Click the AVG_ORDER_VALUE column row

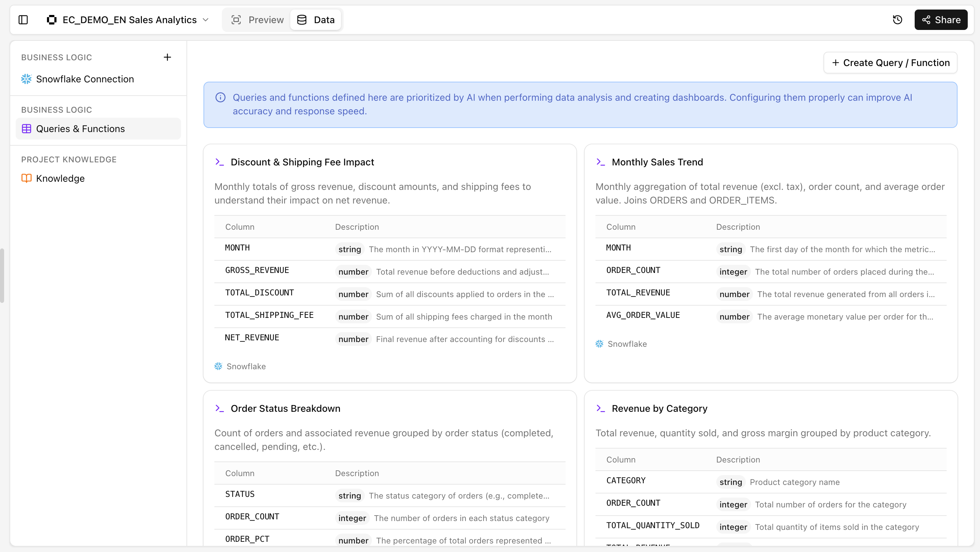770,316
